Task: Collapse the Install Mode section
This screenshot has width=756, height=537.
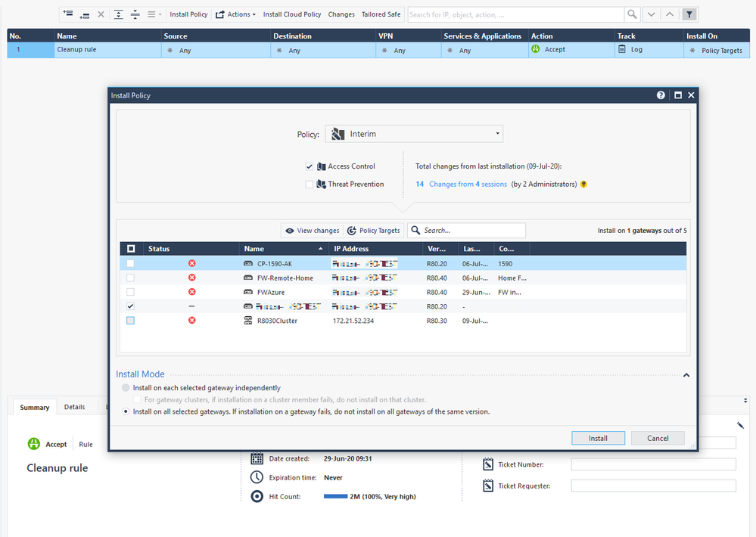Action: 686,374
